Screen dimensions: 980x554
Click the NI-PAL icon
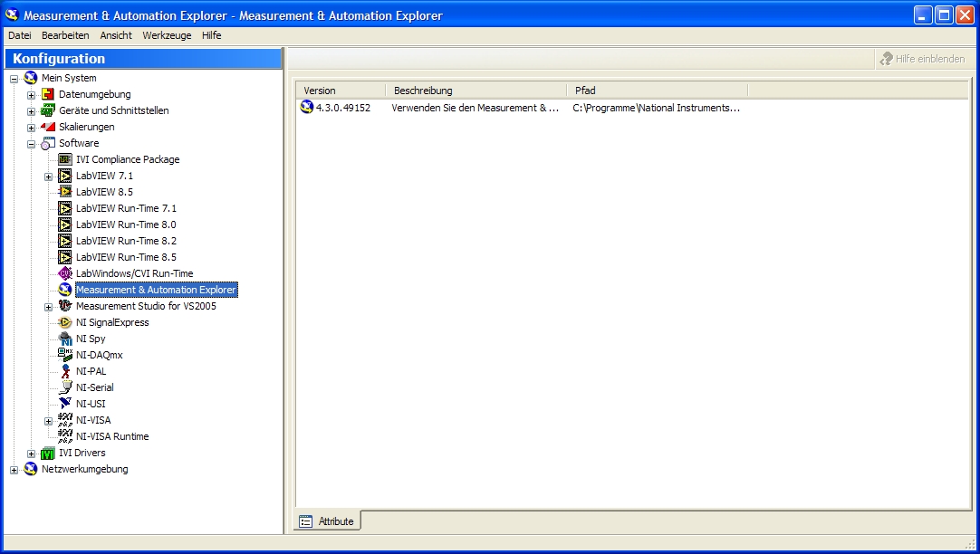[65, 371]
